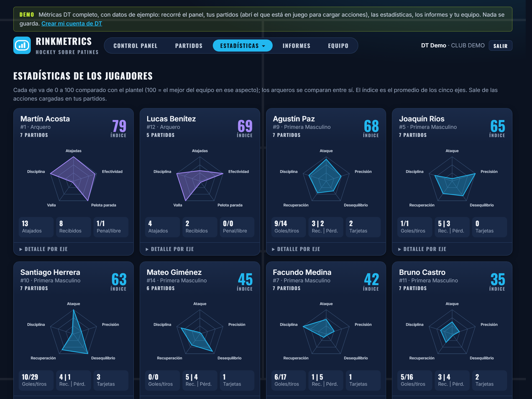Click the RINKMETRICS brand title
This screenshot has height=399, width=532.
tap(64, 41)
